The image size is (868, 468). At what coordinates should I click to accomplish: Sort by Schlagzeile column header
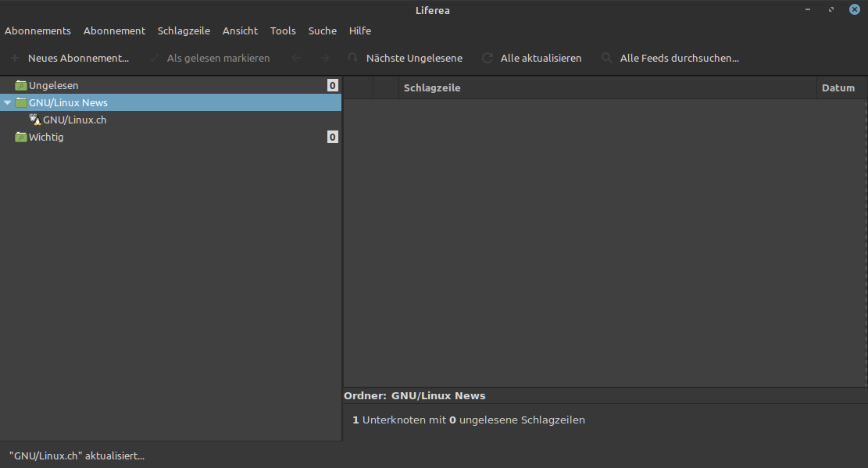pyautogui.click(x=607, y=88)
